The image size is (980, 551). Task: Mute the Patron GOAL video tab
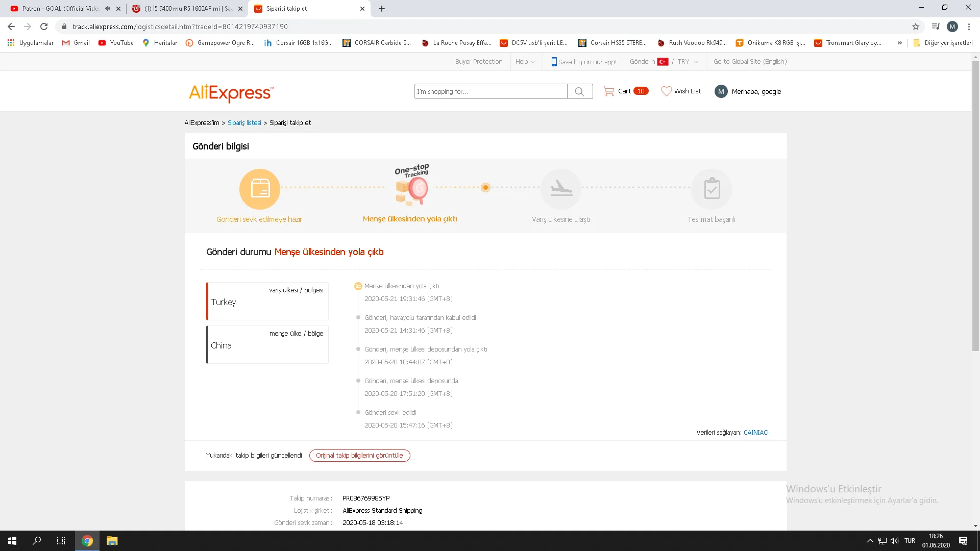click(107, 9)
